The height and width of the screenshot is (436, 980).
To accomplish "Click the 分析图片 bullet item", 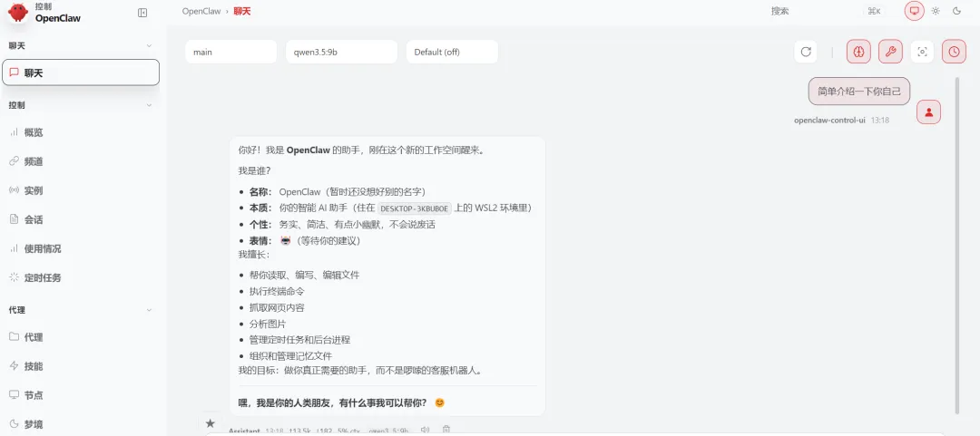I will [x=268, y=324].
